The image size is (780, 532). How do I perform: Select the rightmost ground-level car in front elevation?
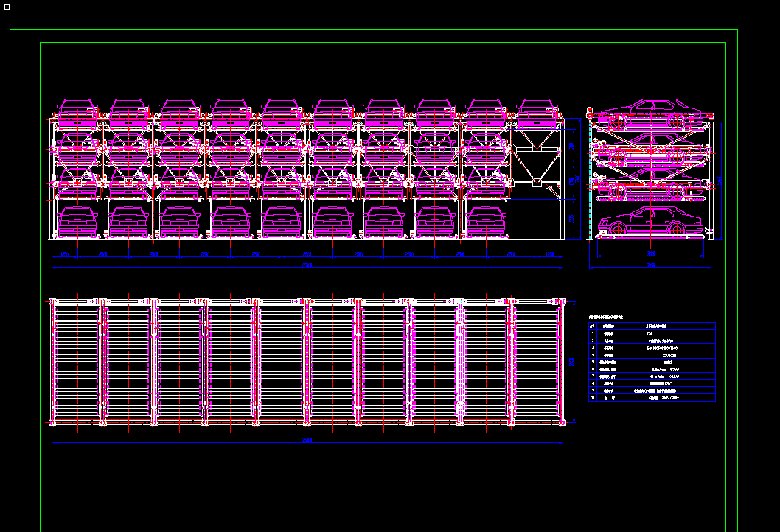coord(485,222)
